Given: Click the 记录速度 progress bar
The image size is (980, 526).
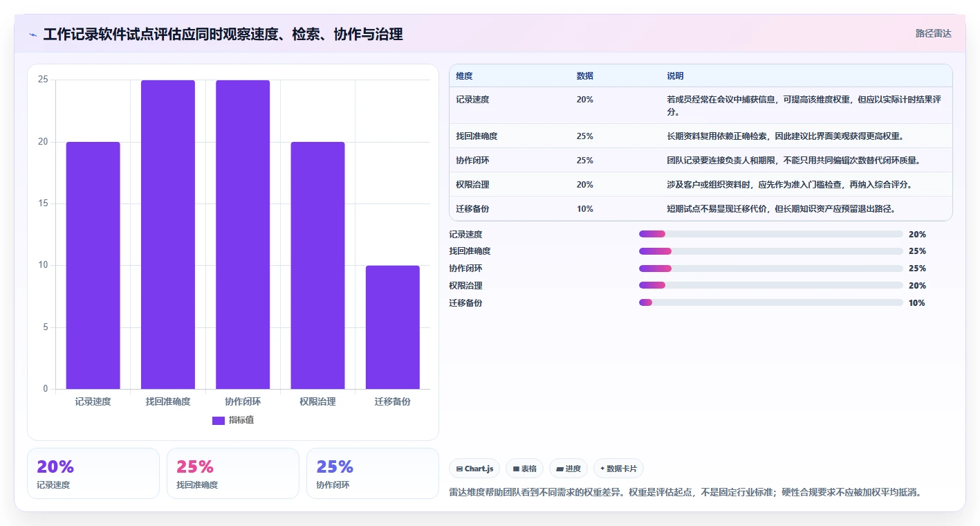Looking at the screenshot, I should pos(771,234).
